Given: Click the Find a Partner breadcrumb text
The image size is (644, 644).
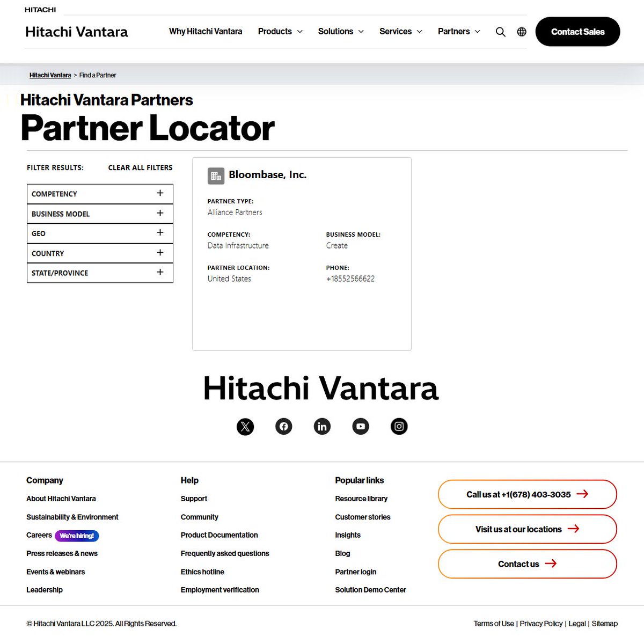Looking at the screenshot, I should click(98, 75).
